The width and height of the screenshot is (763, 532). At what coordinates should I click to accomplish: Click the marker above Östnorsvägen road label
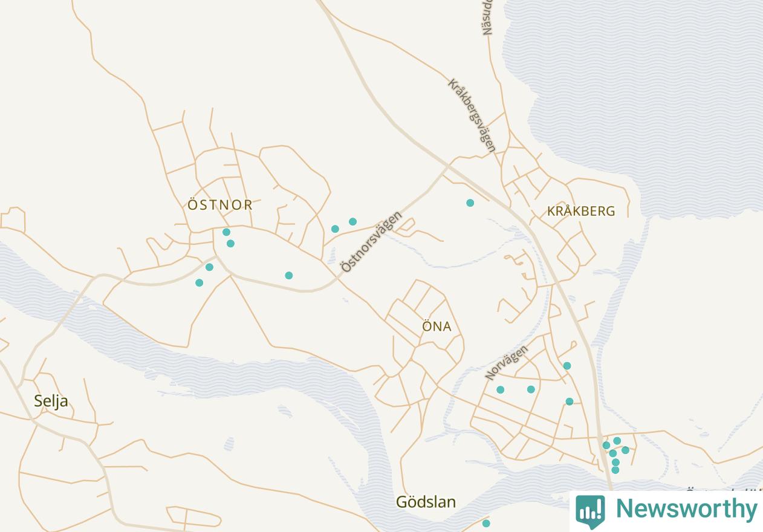tap(353, 222)
